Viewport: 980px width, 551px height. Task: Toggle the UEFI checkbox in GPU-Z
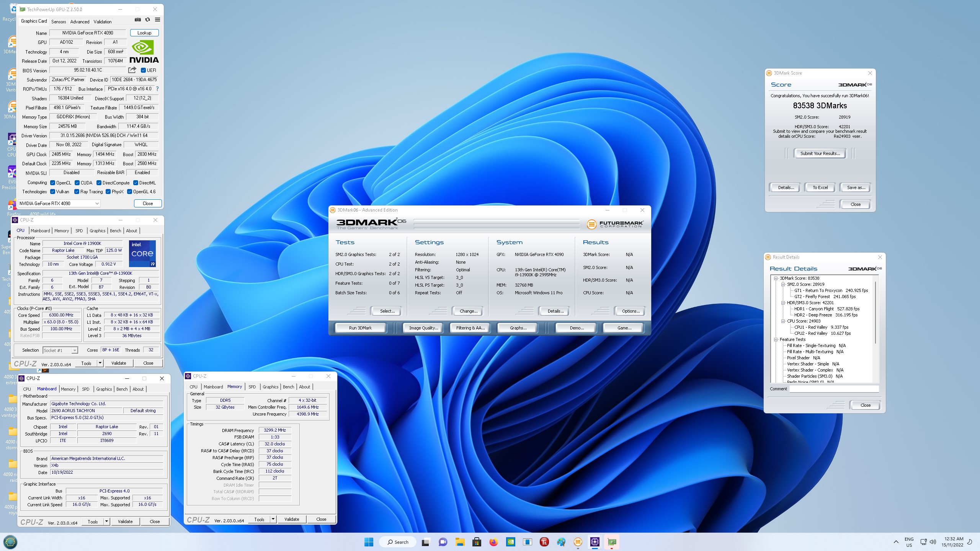click(143, 70)
